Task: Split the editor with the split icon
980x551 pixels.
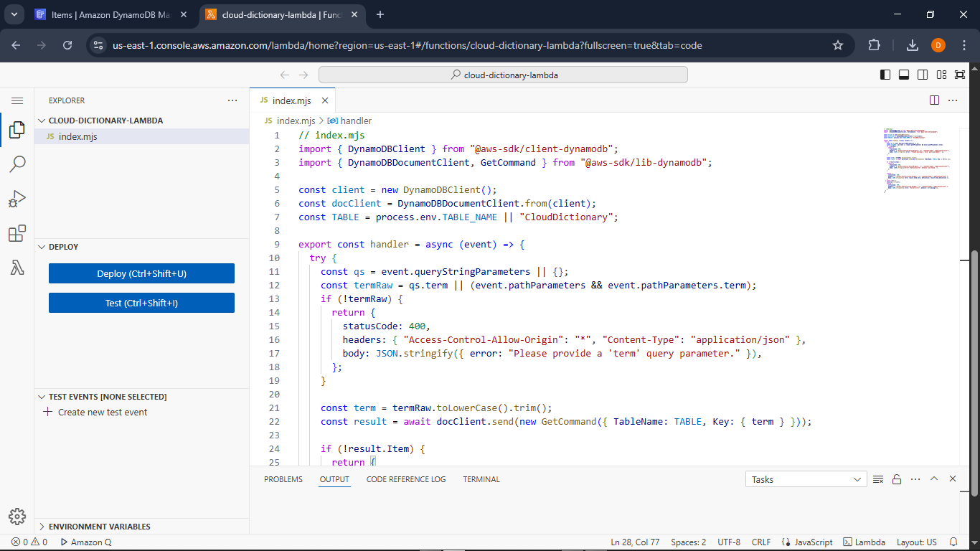Action: pos(933,100)
